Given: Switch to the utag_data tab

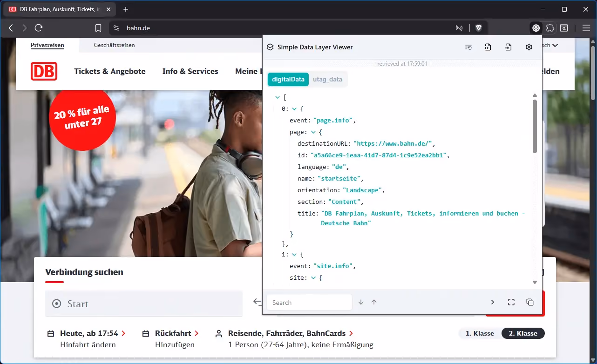Looking at the screenshot, I should 327,79.
